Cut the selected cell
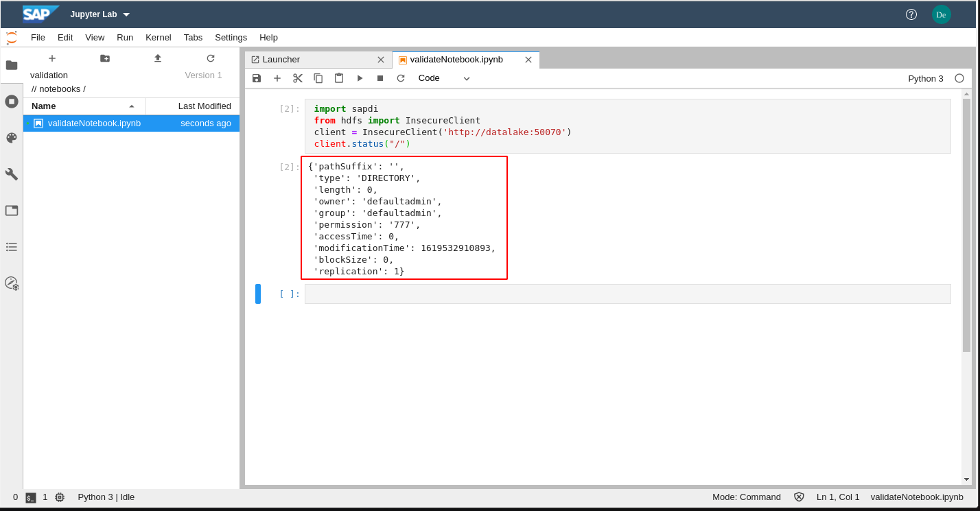 (x=298, y=78)
